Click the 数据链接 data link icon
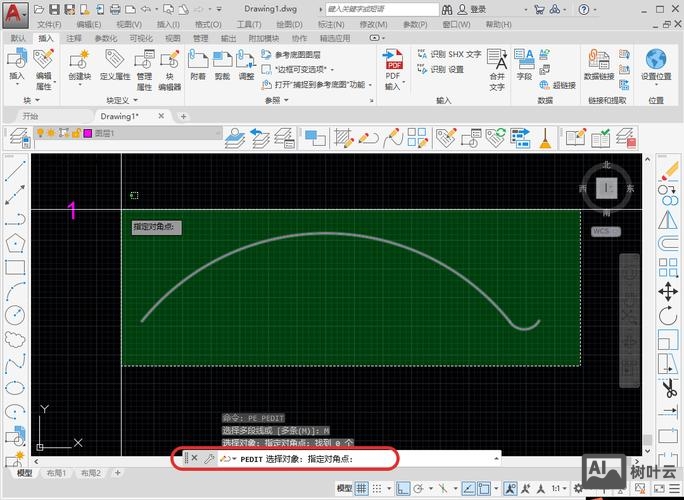The width and height of the screenshot is (684, 500). click(599, 63)
